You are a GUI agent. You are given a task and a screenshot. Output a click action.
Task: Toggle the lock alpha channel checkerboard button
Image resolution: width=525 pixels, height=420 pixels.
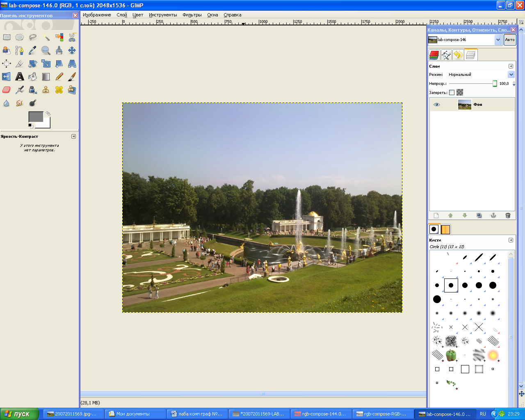tap(460, 93)
